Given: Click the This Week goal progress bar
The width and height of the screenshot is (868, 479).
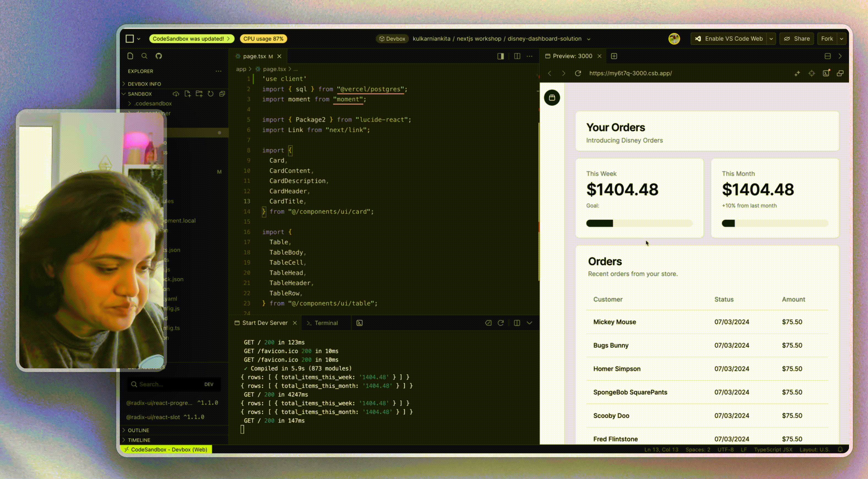Looking at the screenshot, I should (639, 223).
